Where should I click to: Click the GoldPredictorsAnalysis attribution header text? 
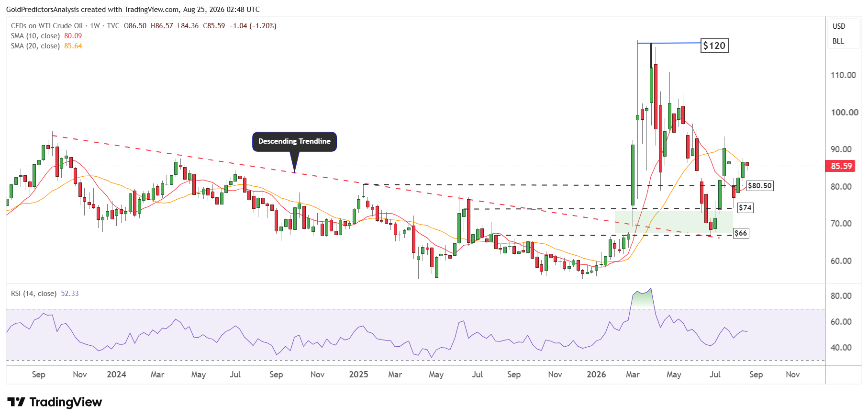133,10
